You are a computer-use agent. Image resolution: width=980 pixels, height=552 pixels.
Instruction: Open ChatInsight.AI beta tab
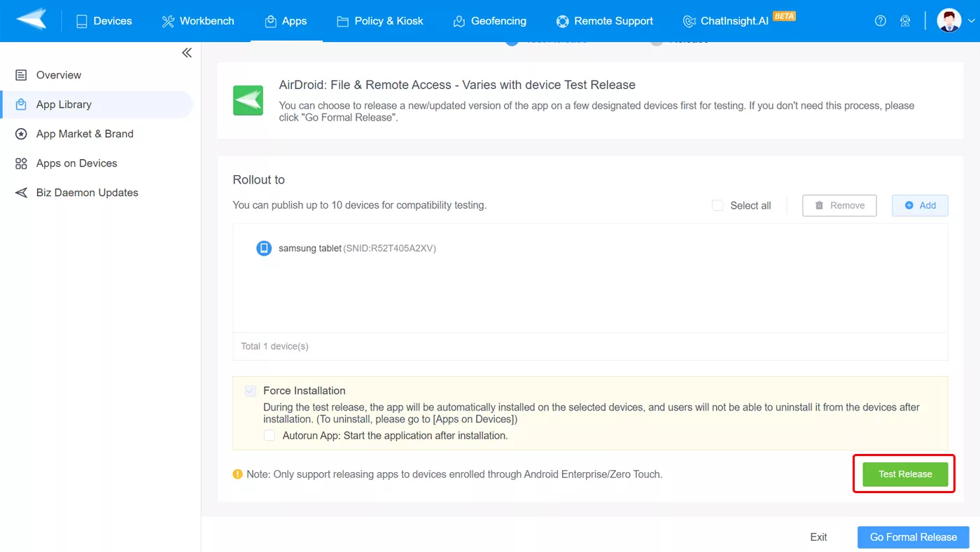click(x=738, y=20)
